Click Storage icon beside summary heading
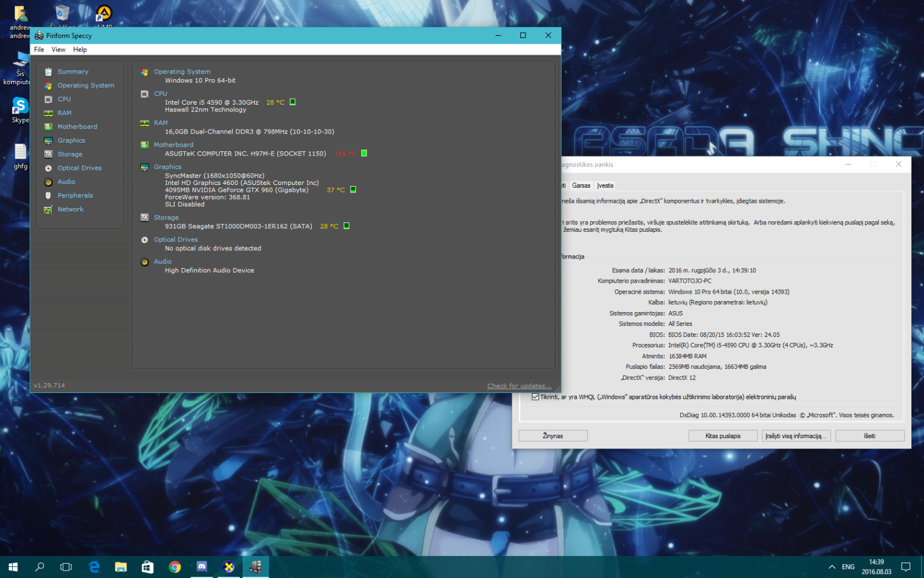 coord(144,218)
